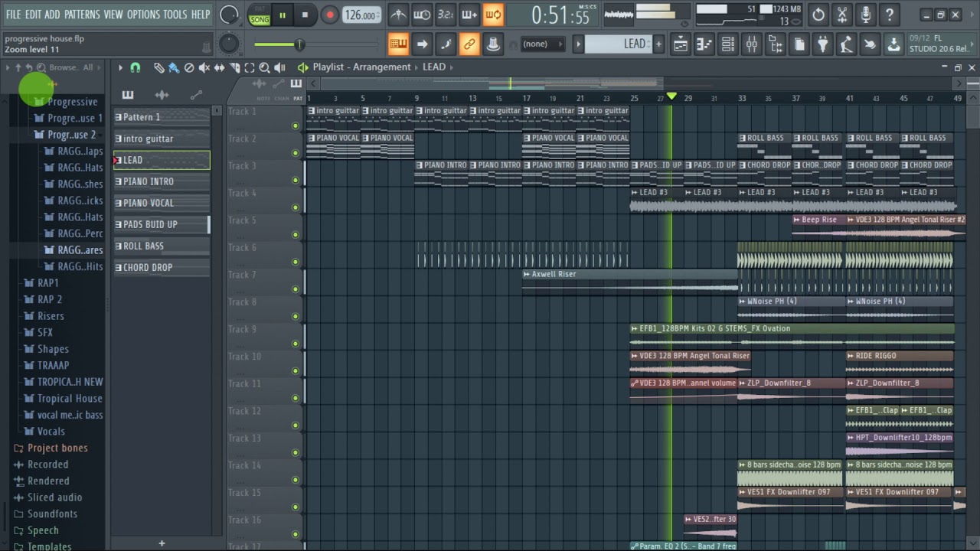Mute Track 1 with its green dot
This screenshot has height=551, width=980.
[296, 126]
